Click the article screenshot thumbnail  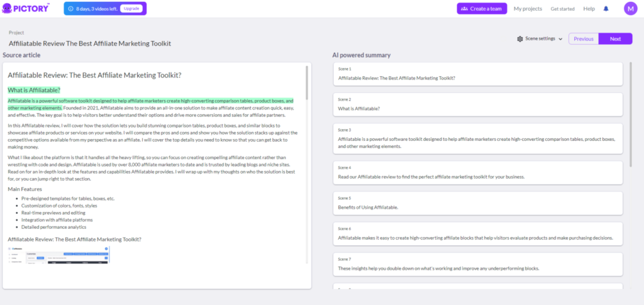58,255
